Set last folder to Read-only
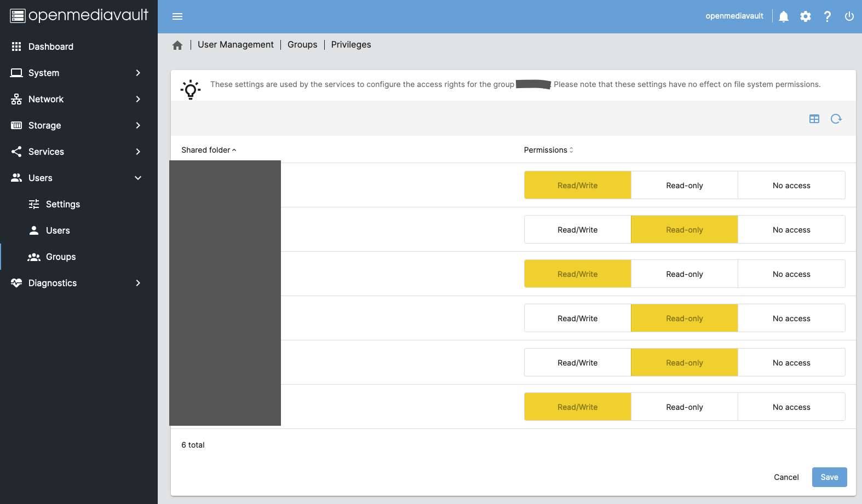The image size is (862, 504). (x=684, y=407)
